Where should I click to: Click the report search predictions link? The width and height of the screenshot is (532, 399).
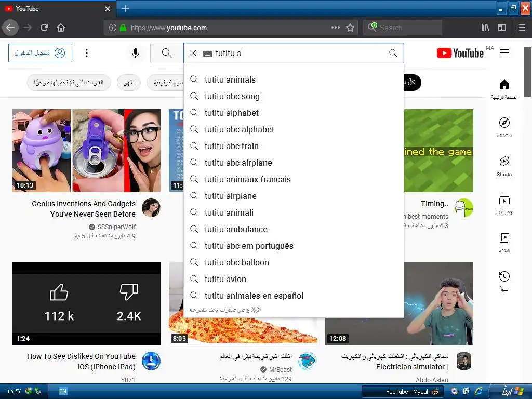tap(225, 310)
